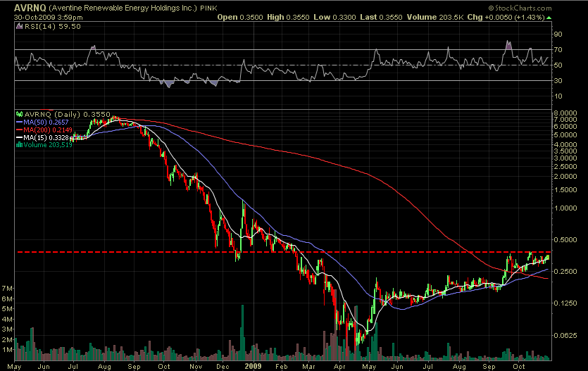
Task: Click the PINK exchange label
Action: tap(209, 8)
